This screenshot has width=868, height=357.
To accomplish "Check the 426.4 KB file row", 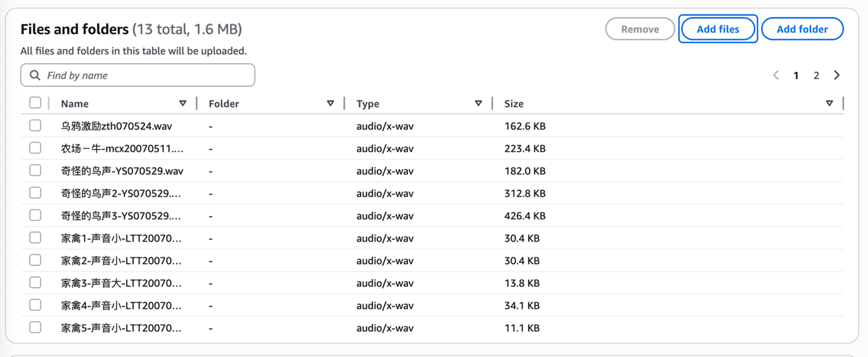I will [x=35, y=215].
